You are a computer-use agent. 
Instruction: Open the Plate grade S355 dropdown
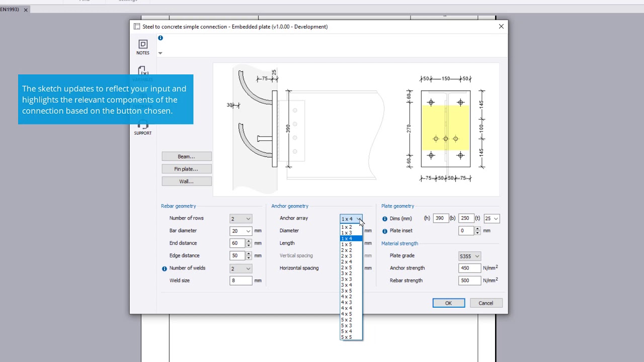[469, 256]
